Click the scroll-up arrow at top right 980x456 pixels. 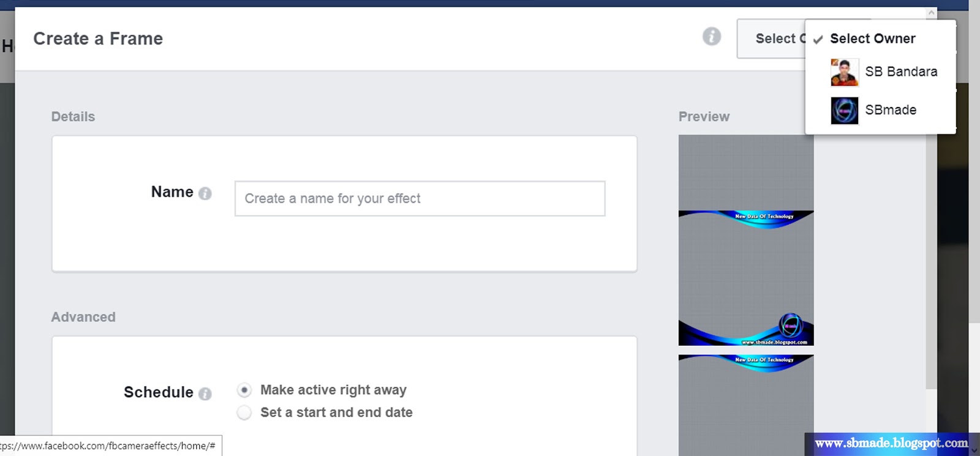(x=932, y=12)
